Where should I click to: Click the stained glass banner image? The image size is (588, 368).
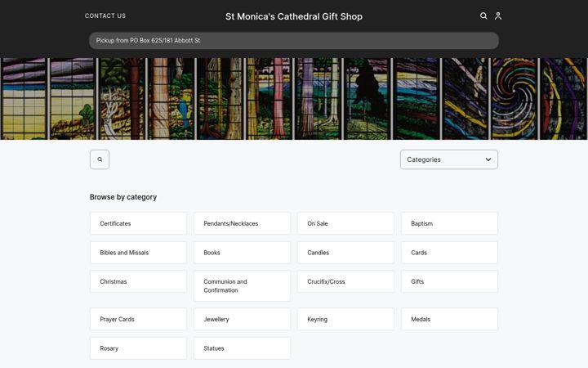(x=294, y=99)
